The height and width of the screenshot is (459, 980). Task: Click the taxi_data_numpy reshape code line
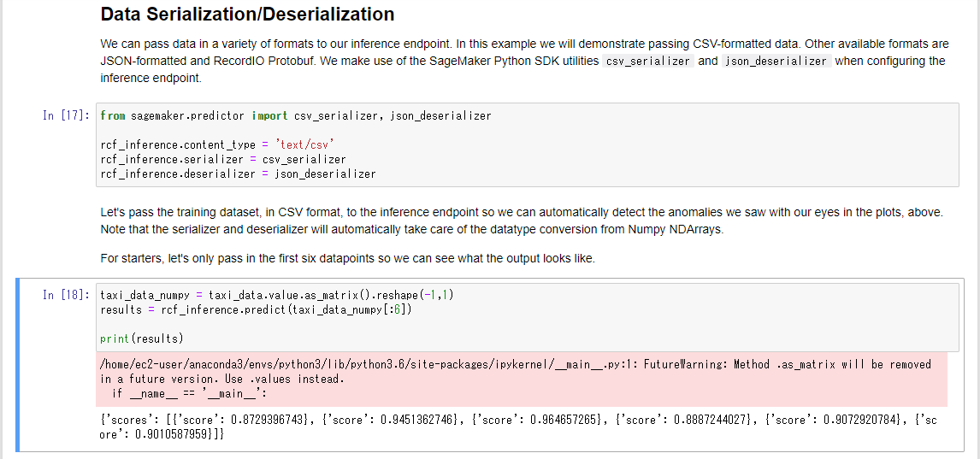click(x=276, y=295)
